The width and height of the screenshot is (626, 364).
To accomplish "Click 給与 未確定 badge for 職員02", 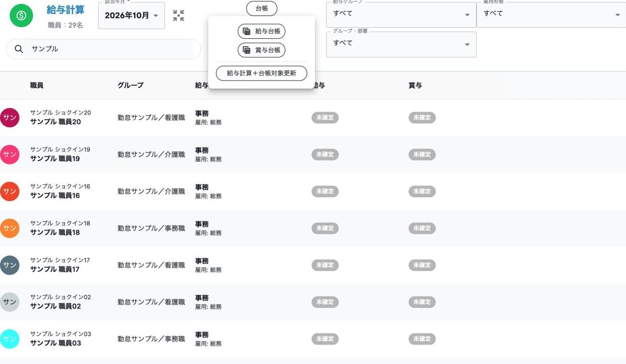I will (325, 302).
